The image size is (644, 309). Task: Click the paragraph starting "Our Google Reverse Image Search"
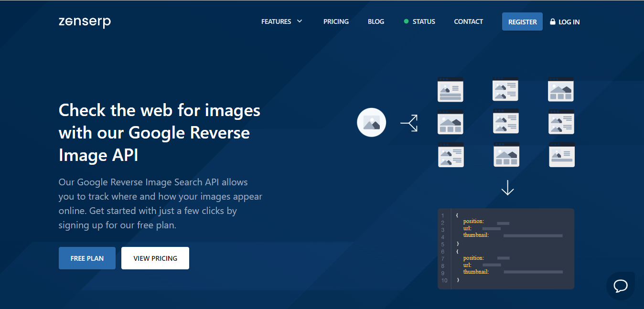click(x=161, y=203)
